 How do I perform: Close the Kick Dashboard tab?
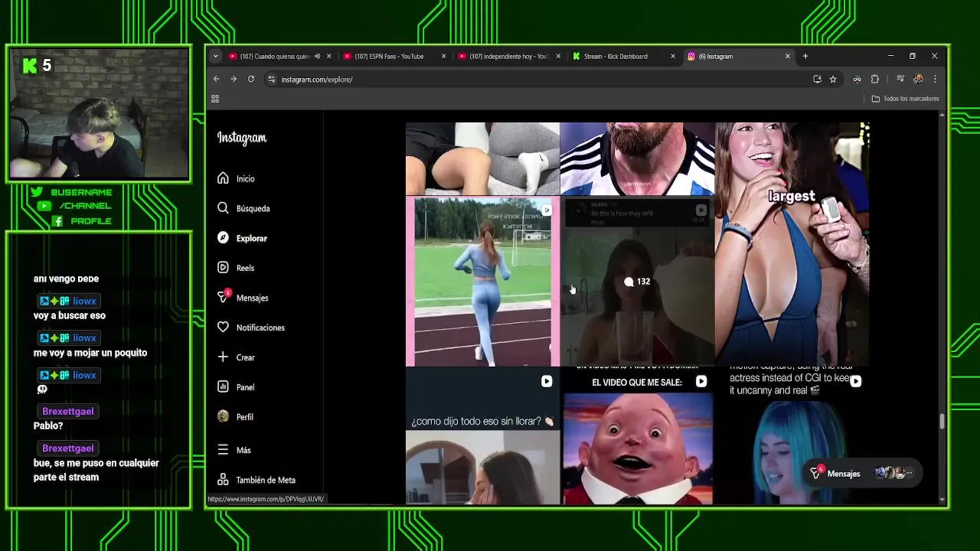tap(673, 56)
